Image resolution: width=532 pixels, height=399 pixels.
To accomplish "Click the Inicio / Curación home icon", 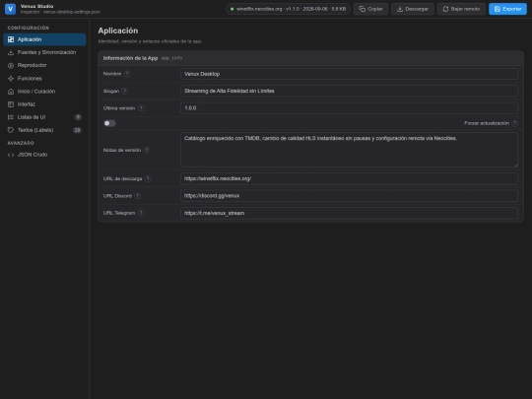I will (x=11, y=92).
